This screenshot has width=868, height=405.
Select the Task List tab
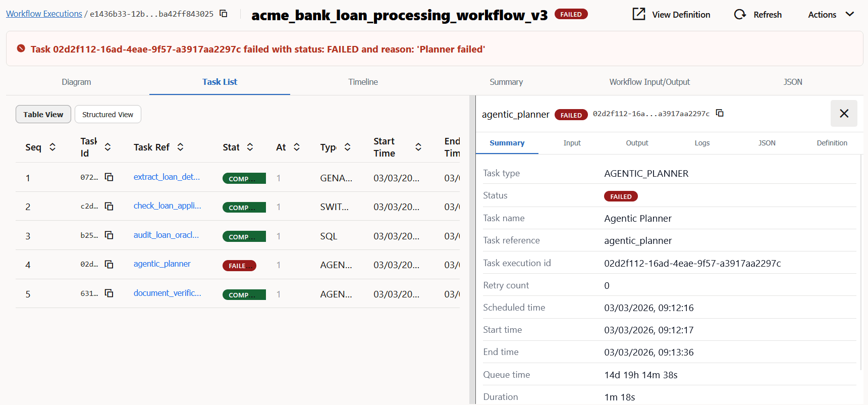click(x=220, y=82)
